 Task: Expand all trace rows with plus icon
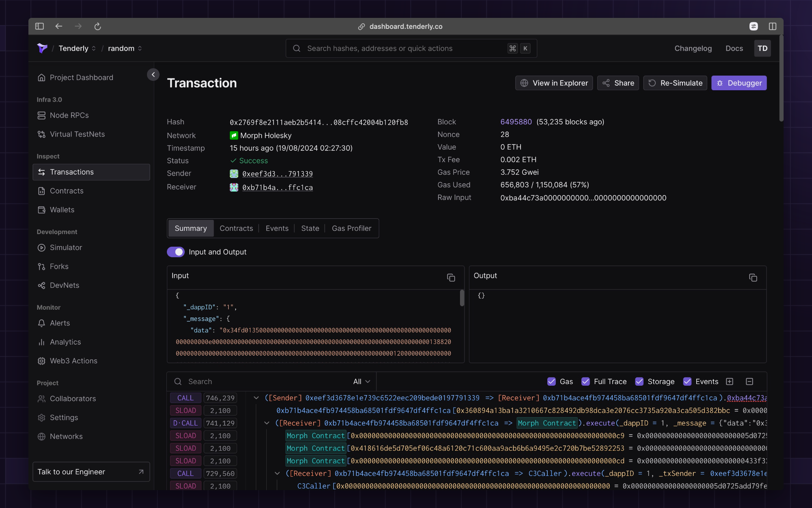point(730,382)
